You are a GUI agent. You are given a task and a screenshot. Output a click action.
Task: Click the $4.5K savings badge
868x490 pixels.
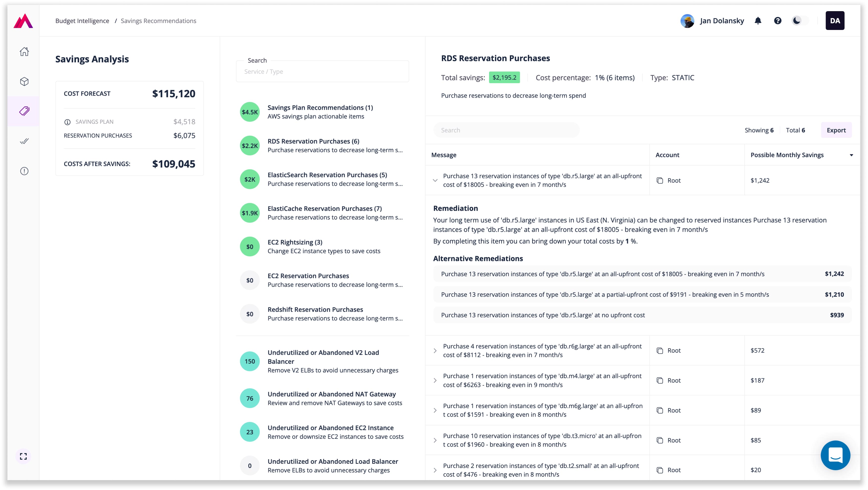click(x=250, y=112)
